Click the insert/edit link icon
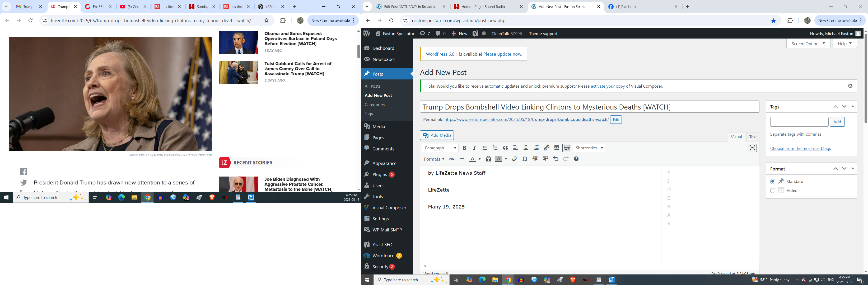The image size is (868, 285). pyautogui.click(x=547, y=148)
